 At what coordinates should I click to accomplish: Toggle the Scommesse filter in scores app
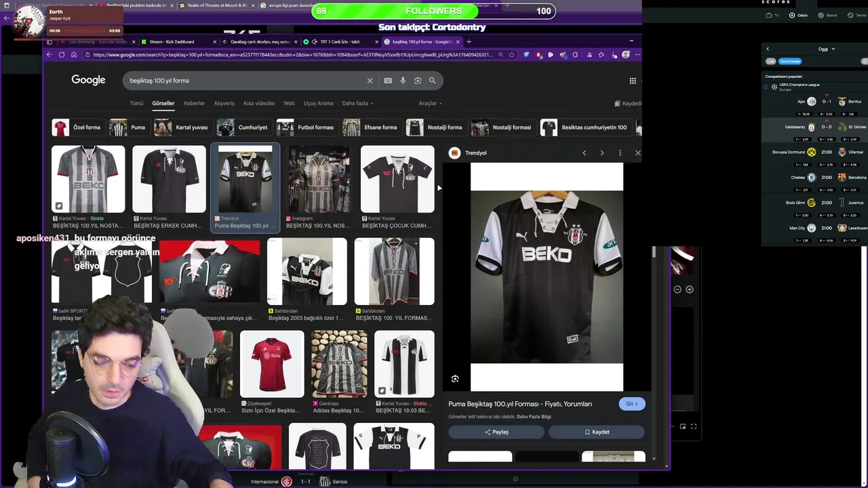[790, 61]
